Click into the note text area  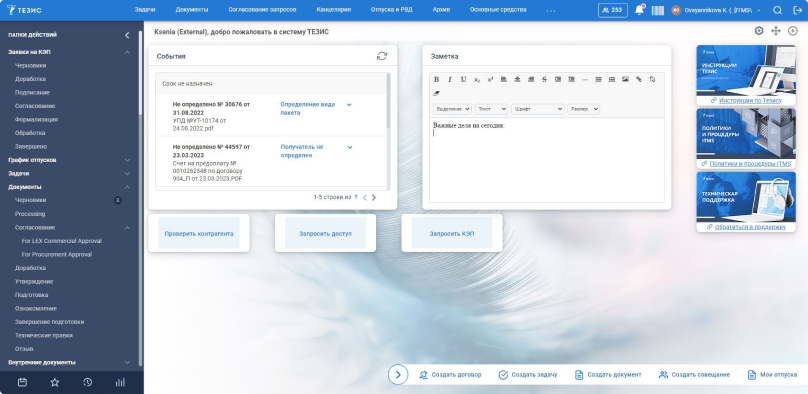547,160
